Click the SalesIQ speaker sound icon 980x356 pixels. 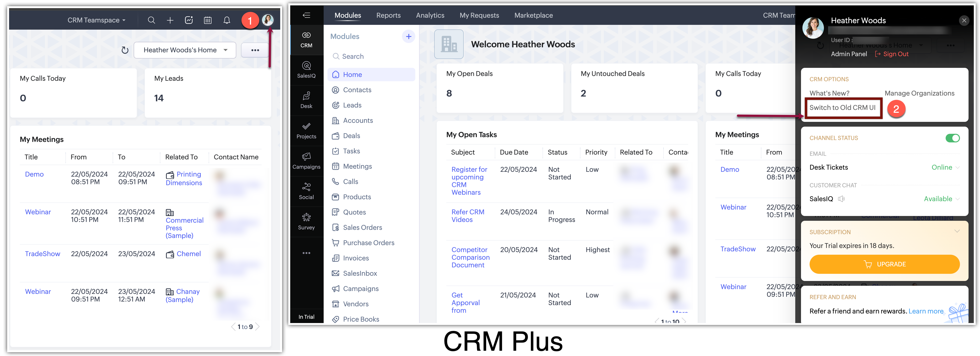tap(841, 199)
